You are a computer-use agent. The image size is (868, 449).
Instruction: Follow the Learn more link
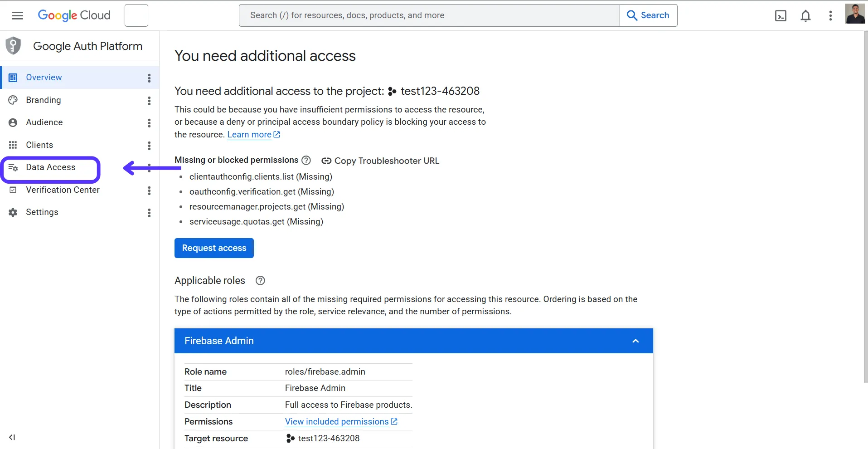tap(253, 135)
